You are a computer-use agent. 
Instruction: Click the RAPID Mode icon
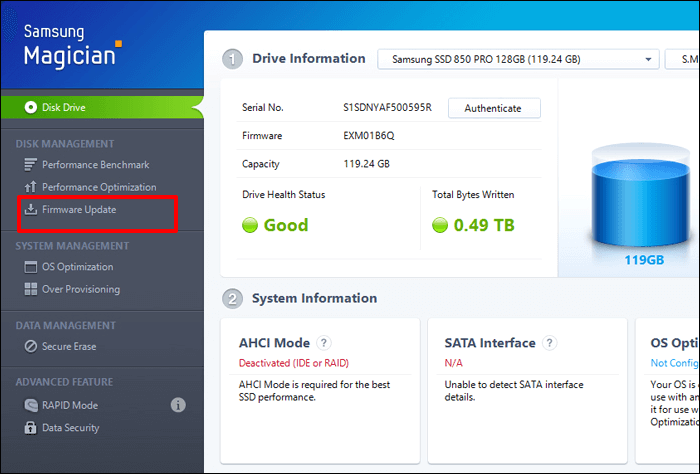30,405
